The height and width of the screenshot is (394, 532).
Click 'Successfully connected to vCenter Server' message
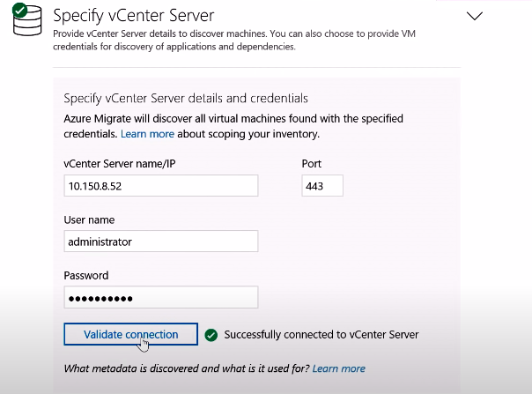pos(321,335)
